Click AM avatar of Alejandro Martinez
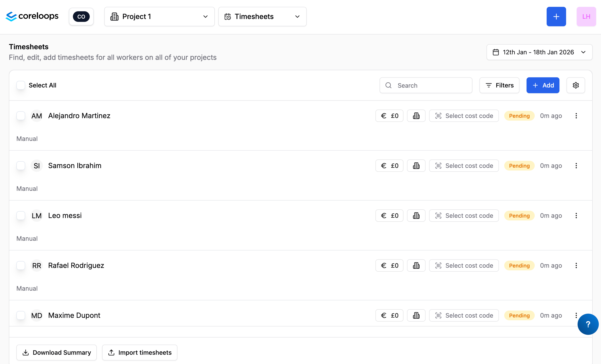Image resolution: width=601 pixels, height=364 pixels. (37, 116)
